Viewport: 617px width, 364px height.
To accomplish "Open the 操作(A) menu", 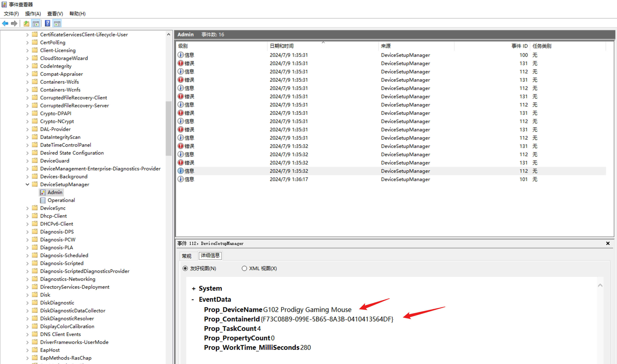I will 33,14.
